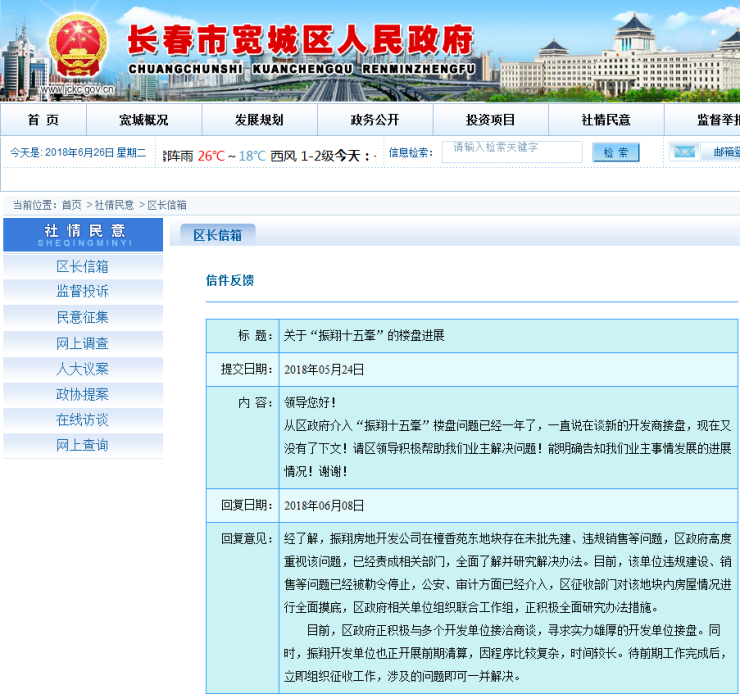Go to 人大议案 sidebar page
The height and width of the screenshot is (694, 740).
[x=82, y=369]
